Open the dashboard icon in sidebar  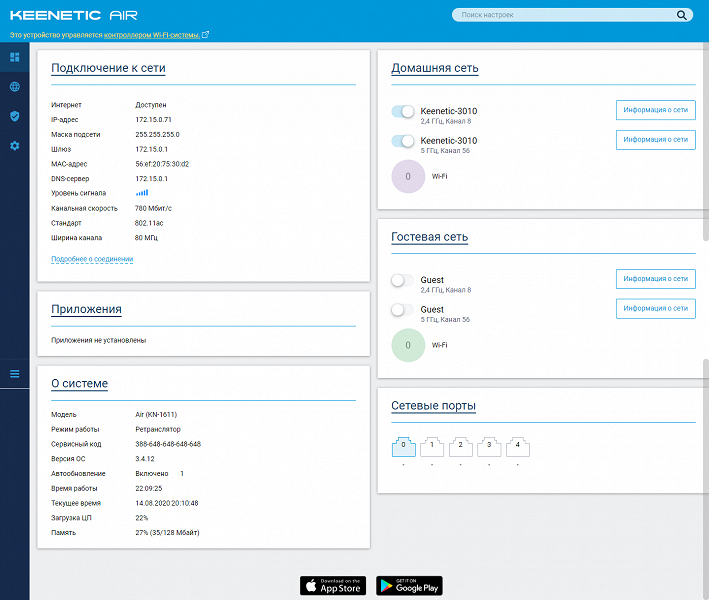(x=14, y=57)
